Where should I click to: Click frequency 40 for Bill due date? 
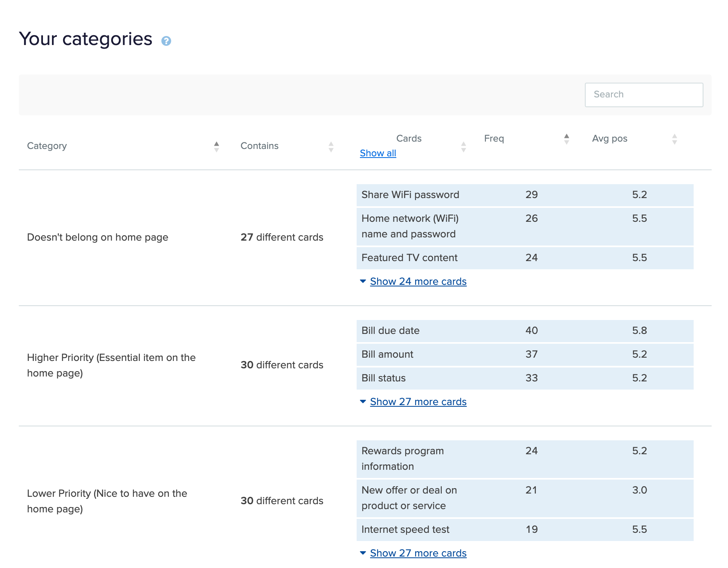(x=532, y=331)
